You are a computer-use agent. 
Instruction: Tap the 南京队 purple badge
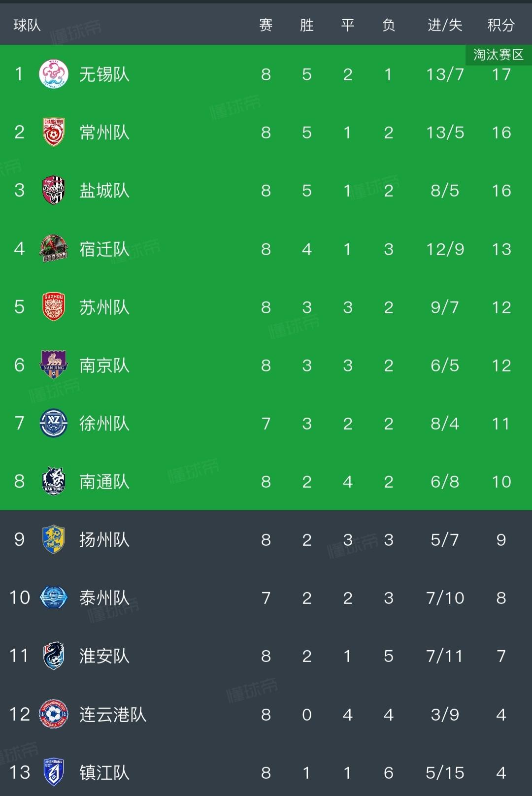pos(53,365)
